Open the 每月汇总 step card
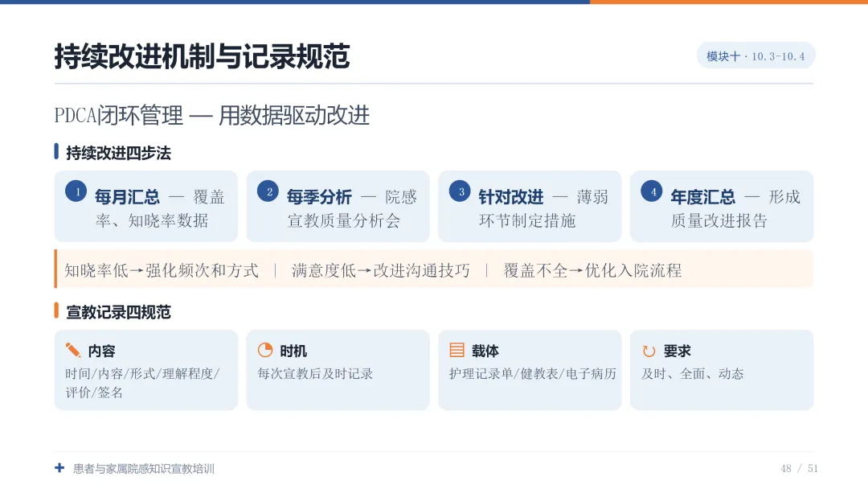 (x=146, y=207)
